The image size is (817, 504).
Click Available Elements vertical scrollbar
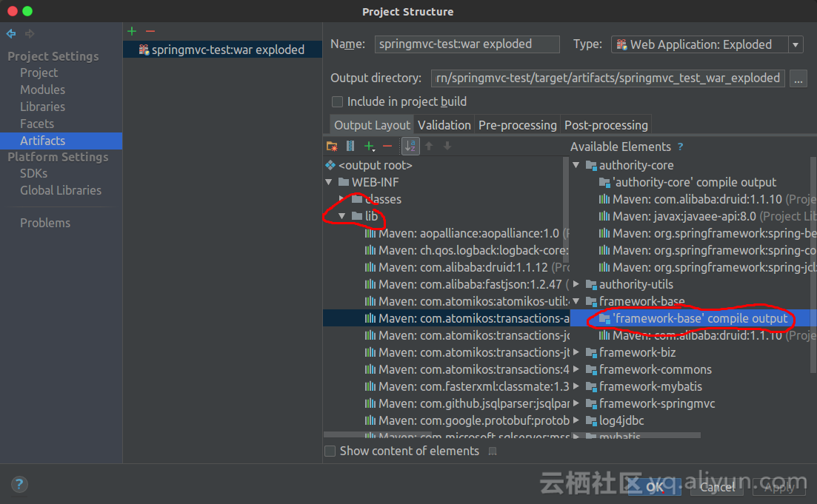coord(813,264)
